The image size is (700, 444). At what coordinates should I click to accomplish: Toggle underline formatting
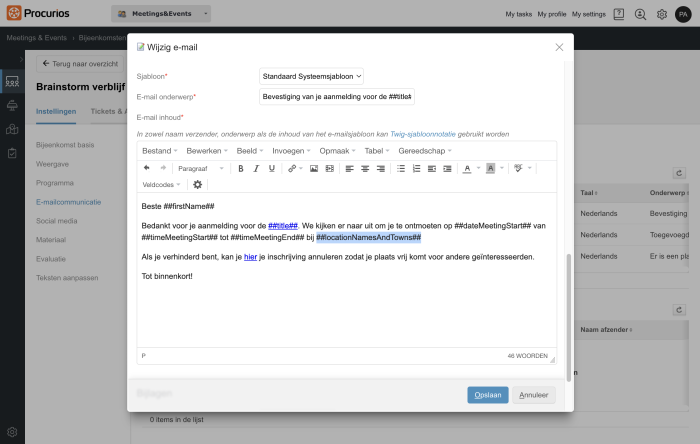(272, 168)
